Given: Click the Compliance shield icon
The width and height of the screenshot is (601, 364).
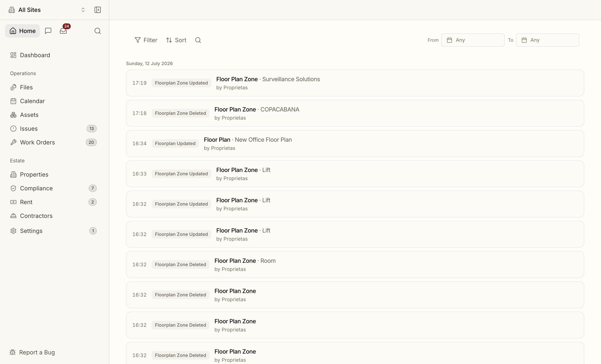Looking at the screenshot, I should (13, 188).
